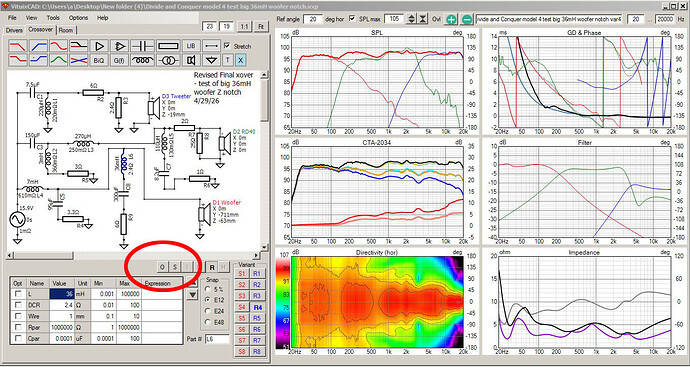This screenshot has height=367, width=690.
Task: Check Opt box for Rpar row
Action: point(18,327)
